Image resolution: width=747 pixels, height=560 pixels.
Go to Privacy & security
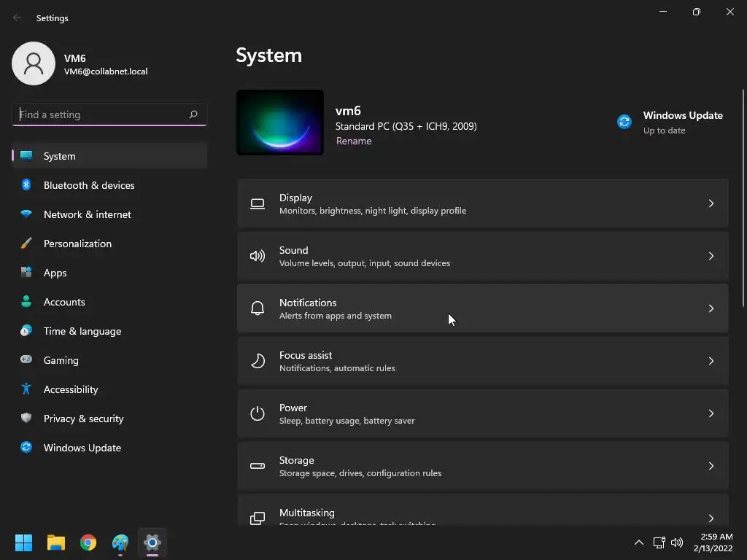pyautogui.click(x=109, y=418)
